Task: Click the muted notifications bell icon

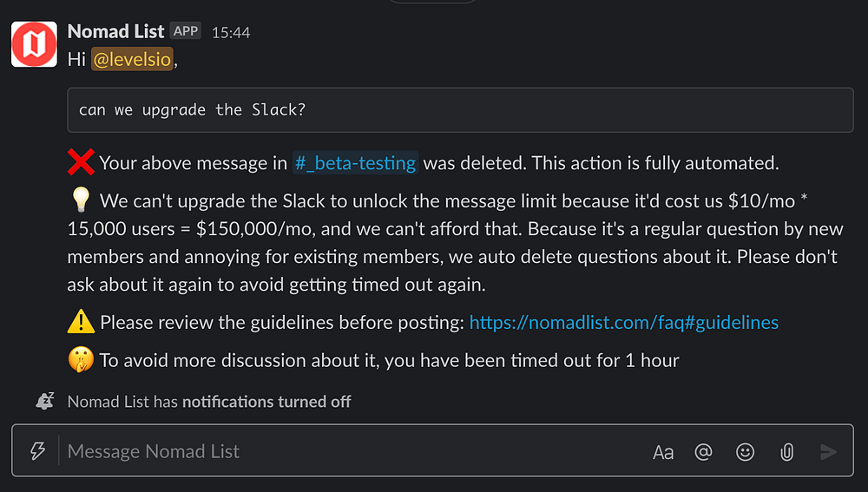Action: point(45,401)
